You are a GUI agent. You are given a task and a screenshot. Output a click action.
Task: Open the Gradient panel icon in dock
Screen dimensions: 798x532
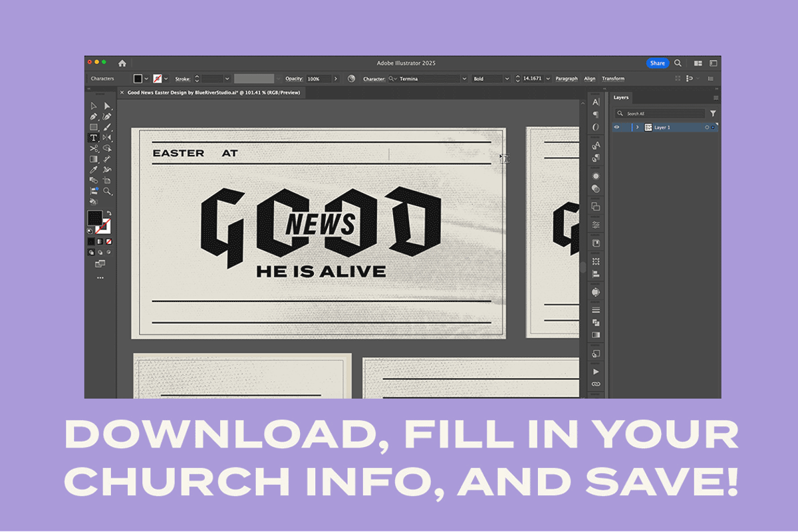595,334
